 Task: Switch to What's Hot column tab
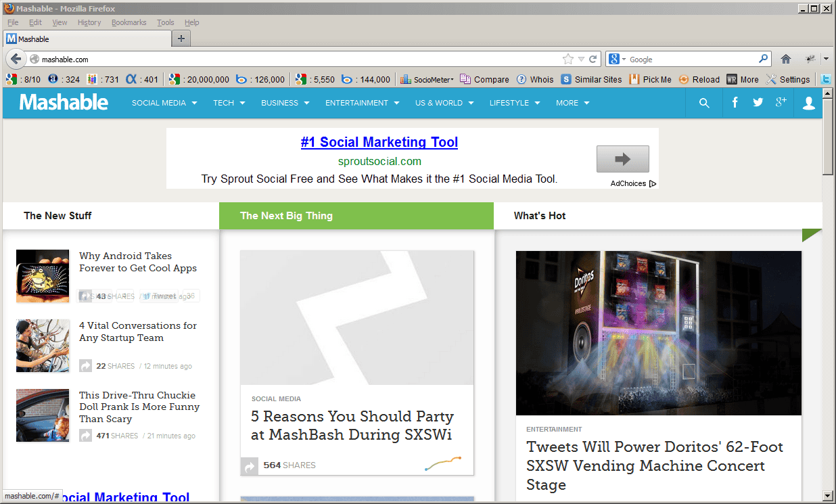pyautogui.click(x=658, y=216)
